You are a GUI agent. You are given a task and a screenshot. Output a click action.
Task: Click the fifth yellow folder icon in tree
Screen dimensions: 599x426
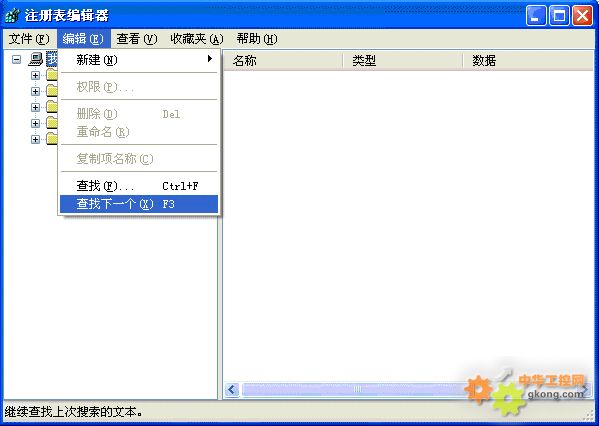52,139
